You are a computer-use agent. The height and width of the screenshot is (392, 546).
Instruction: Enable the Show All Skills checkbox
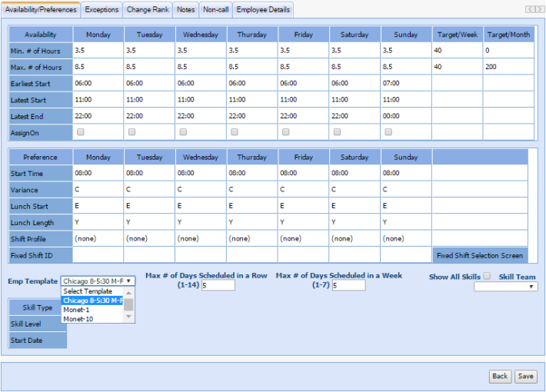point(487,276)
